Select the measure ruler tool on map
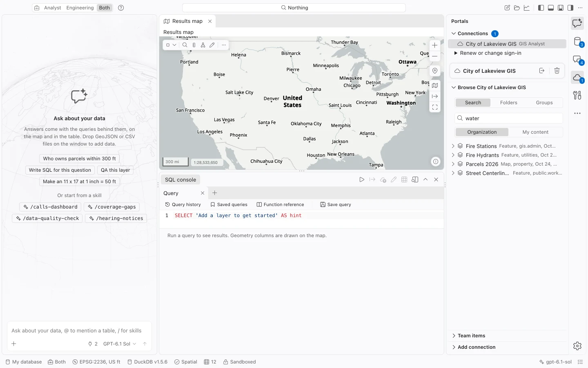Viewport: 588px width, 368px height. 194,45
